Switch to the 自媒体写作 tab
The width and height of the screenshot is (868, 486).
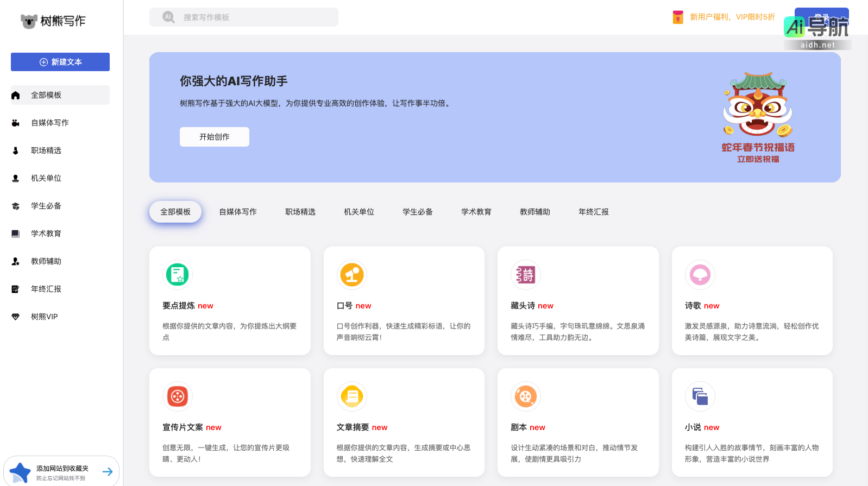(238, 212)
